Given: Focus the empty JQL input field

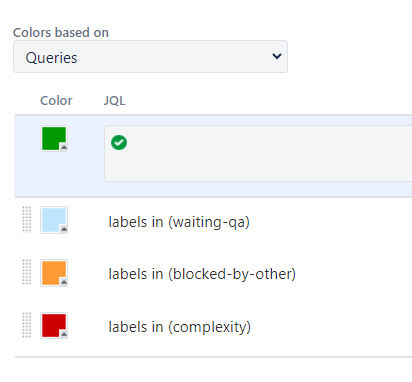Looking at the screenshot, I should pyautogui.click(x=258, y=153).
